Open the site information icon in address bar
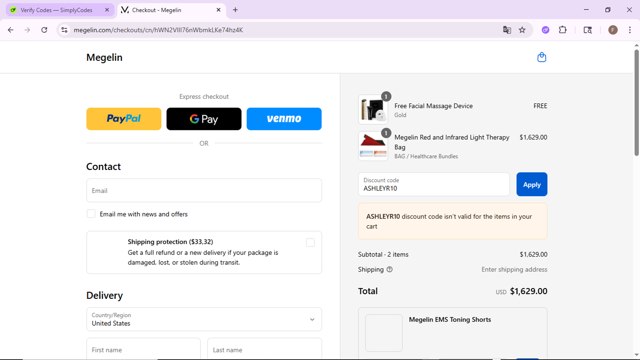Screen dimensions: 640x360 point(64,30)
